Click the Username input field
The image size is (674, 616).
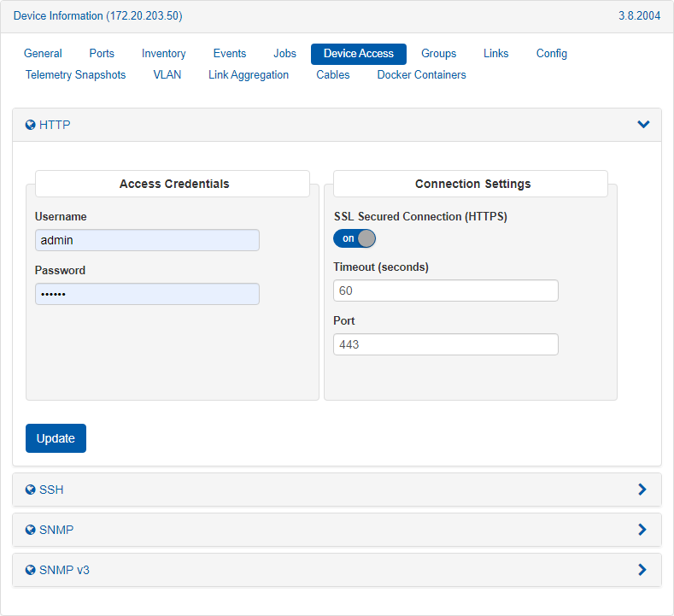click(147, 240)
